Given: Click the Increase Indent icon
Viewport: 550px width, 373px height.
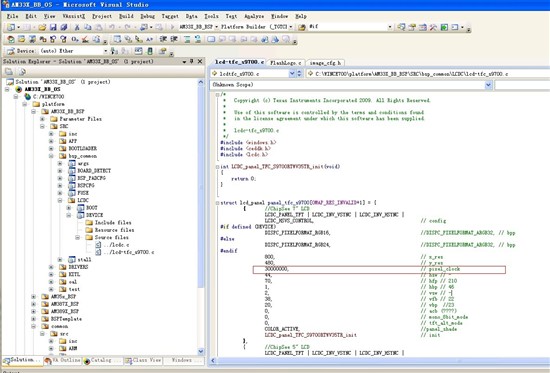Looking at the screenshot, I should (174, 39).
